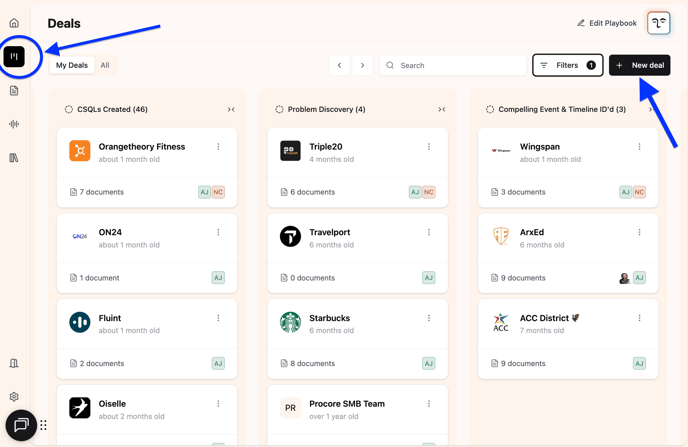Go to next page arrow
This screenshot has width=688, height=447.
[x=362, y=66]
